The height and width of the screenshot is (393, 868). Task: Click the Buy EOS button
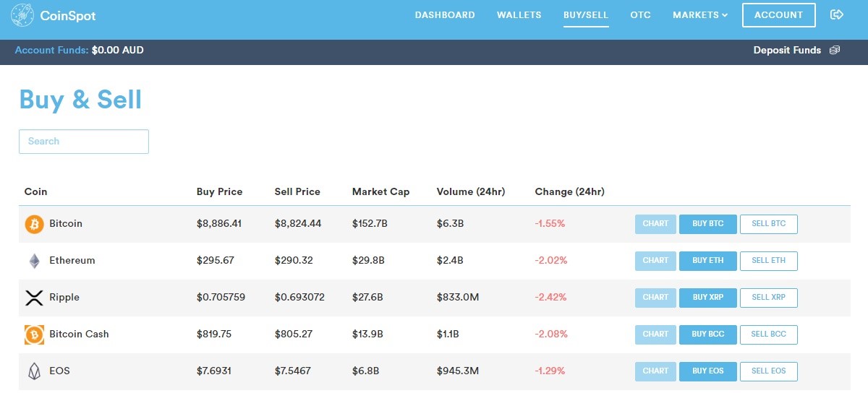coord(707,371)
